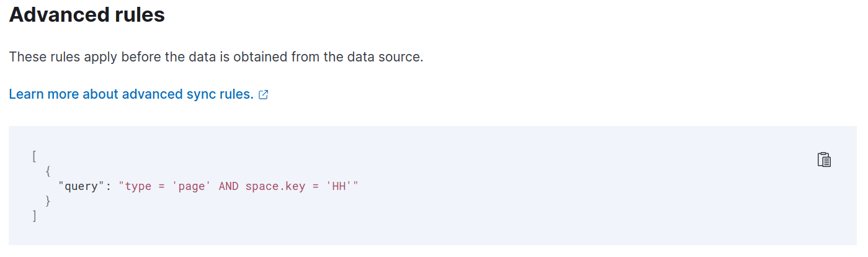Click the "Advanced rules" heading
Image resolution: width=868 pixels, height=257 pixels.
(x=87, y=16)
